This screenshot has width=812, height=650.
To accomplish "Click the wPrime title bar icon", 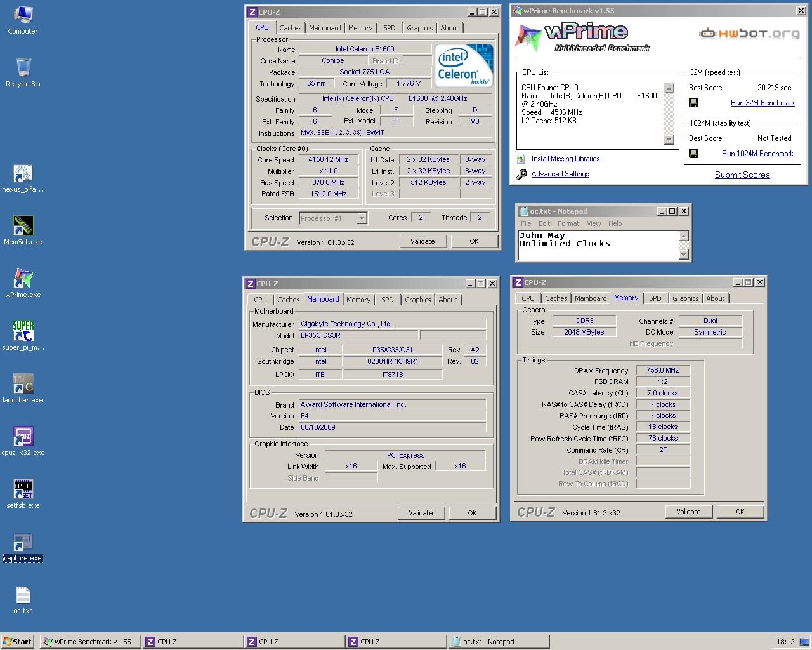I will pos(517,11).
